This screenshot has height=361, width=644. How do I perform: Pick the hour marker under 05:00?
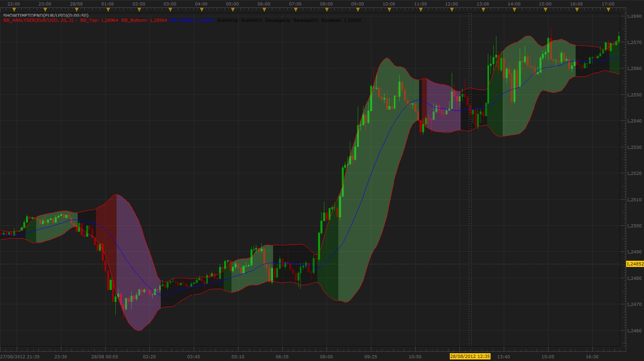(232, 9)
